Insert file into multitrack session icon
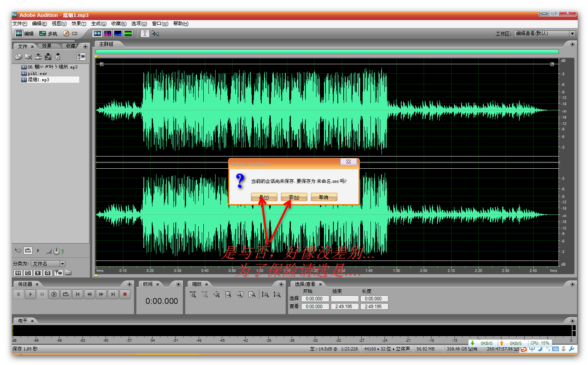The width and height of the screenshot is (588, 365). tap(48, 57)
